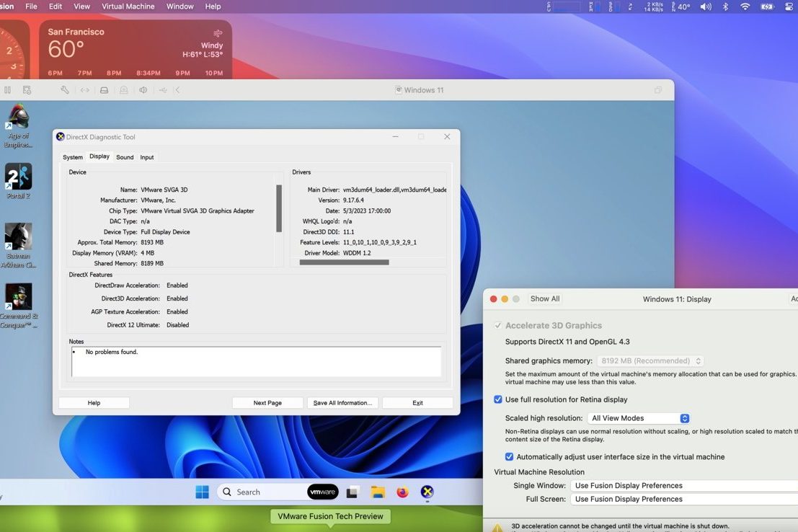Viewport: 798px width, 532px height.
Task: Disable Automatically adjust user interface size
Action: pyautogui.click(x=510, y=456)
